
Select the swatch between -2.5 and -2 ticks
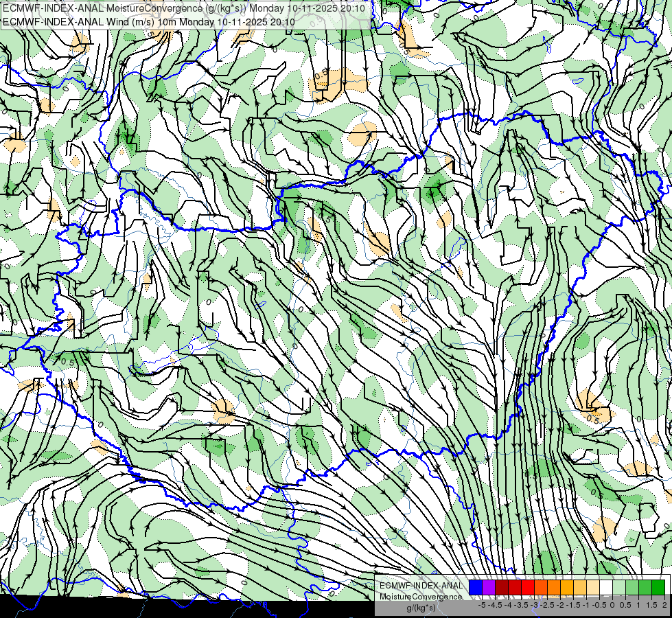(x=554, y=588)
